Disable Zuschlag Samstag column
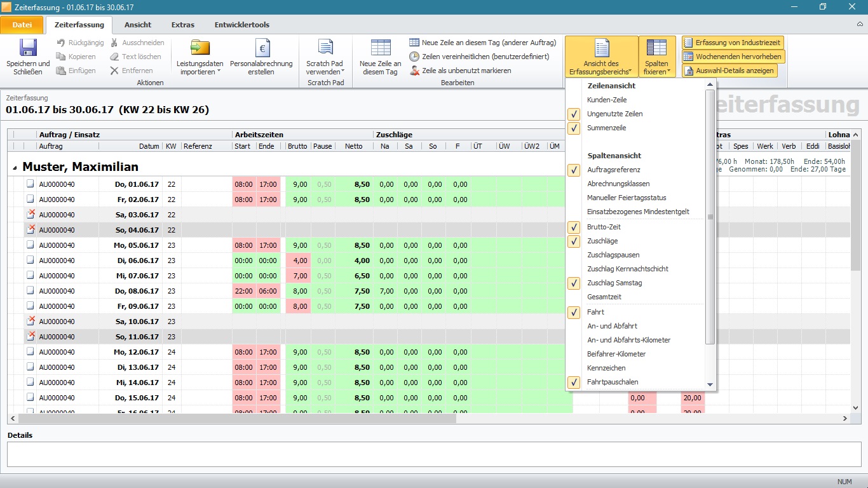The width and height of the screenshot is (868, 488). click(x=574, y=283)
